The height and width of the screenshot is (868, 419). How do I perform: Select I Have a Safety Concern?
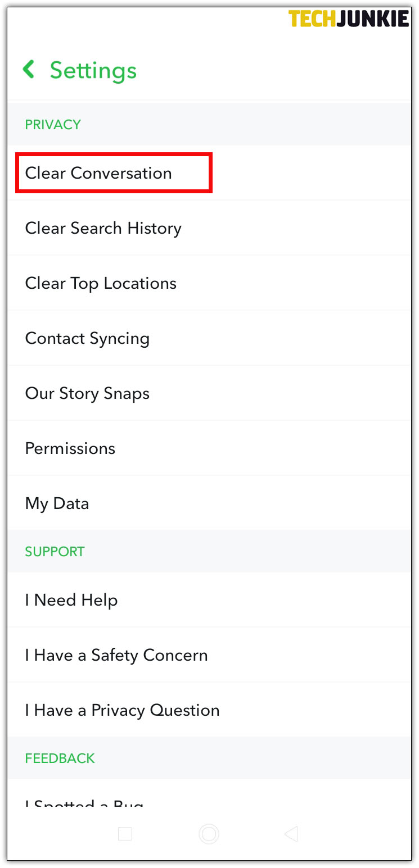[116, 655]
